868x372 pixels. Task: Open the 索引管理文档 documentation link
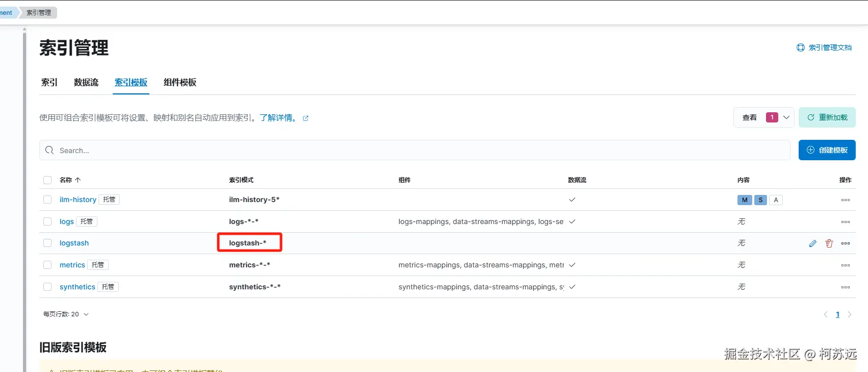coord(830,47)
